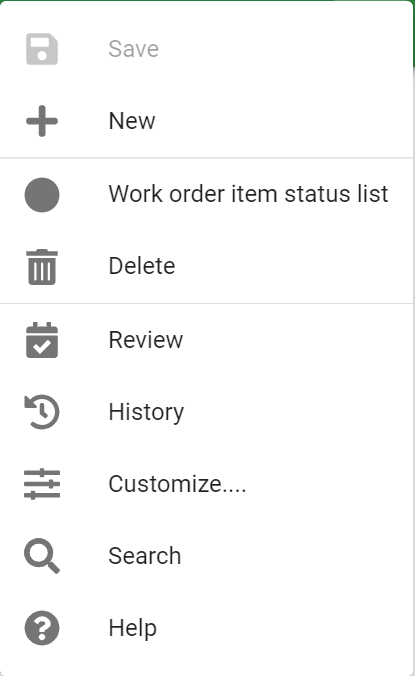Image resolution: width=415 pixels, height=676 pixels.
Task: Click the gray circle status list icon
Action: click(x=42, y=195)
